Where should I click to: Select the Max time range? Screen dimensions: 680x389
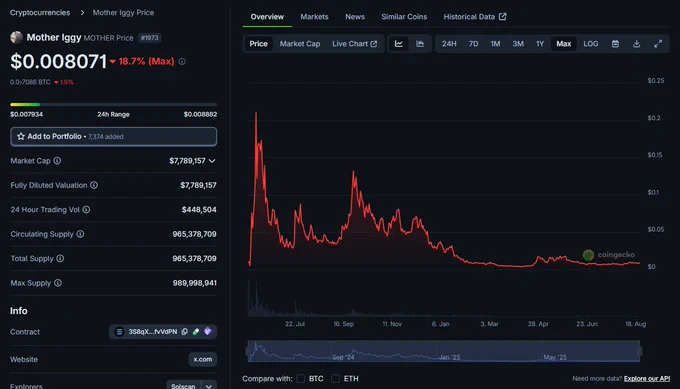564,44
